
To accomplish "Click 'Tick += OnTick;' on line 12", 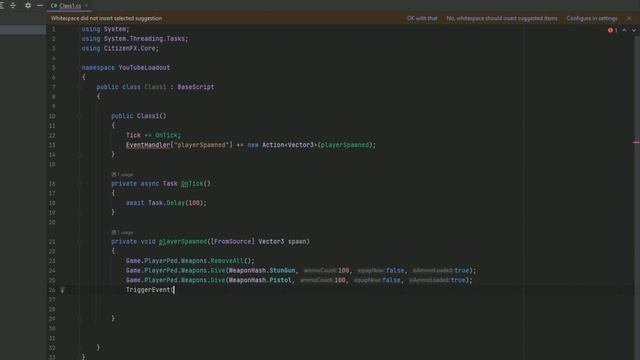I will (x=153, y=135).
